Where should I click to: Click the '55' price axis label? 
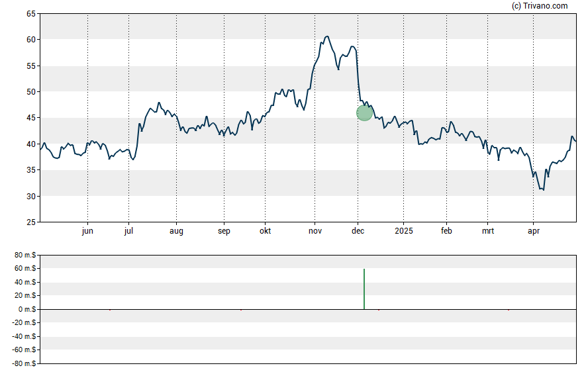[31, 66]
